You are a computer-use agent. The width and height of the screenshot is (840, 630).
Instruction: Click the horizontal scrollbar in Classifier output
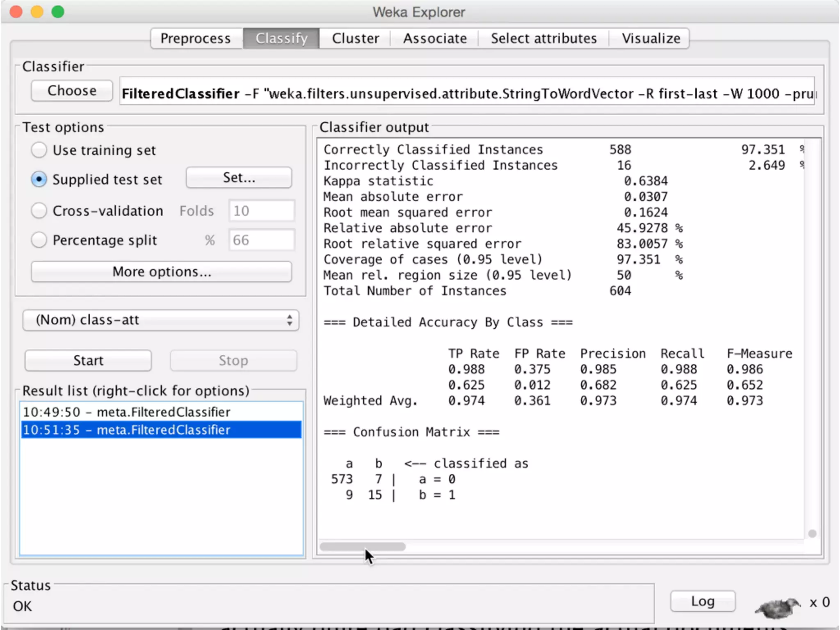(363, 547)
